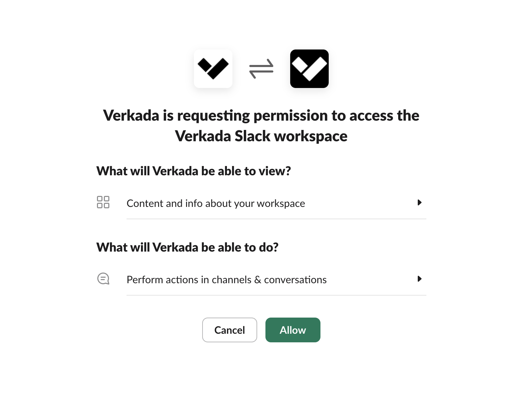Click "What will Verkada be able to do?" heading
524x420 pixels.
click(187, 247)
